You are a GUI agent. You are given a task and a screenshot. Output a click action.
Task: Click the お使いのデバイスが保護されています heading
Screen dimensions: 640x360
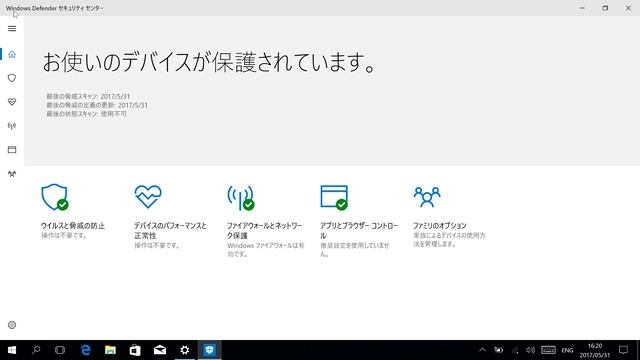coord(209,62)
